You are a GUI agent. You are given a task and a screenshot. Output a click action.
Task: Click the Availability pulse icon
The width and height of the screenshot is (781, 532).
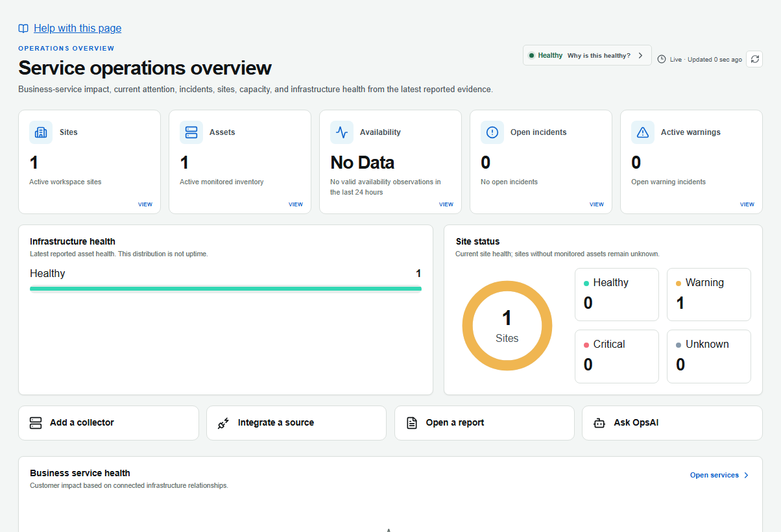tap(342, 132)
